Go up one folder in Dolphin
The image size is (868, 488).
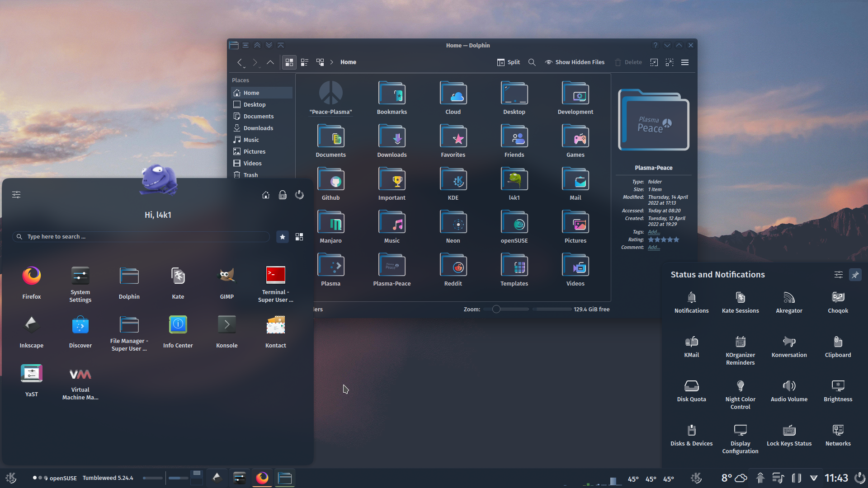click(x=270, y=62)
